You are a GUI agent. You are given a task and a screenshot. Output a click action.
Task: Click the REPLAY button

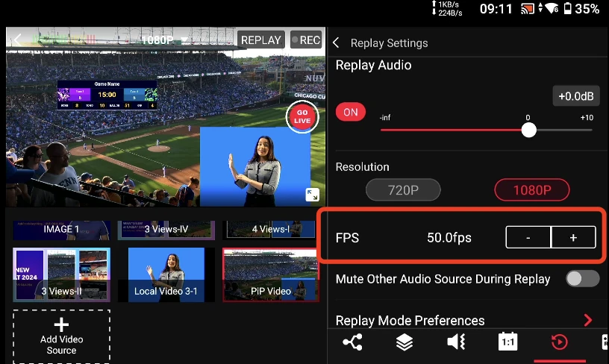(261, 40)
